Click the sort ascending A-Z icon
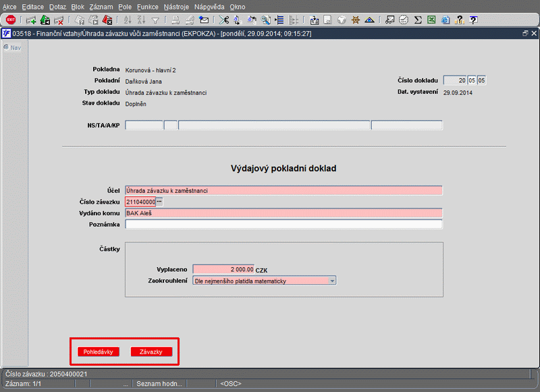 (x=128, y=20)
